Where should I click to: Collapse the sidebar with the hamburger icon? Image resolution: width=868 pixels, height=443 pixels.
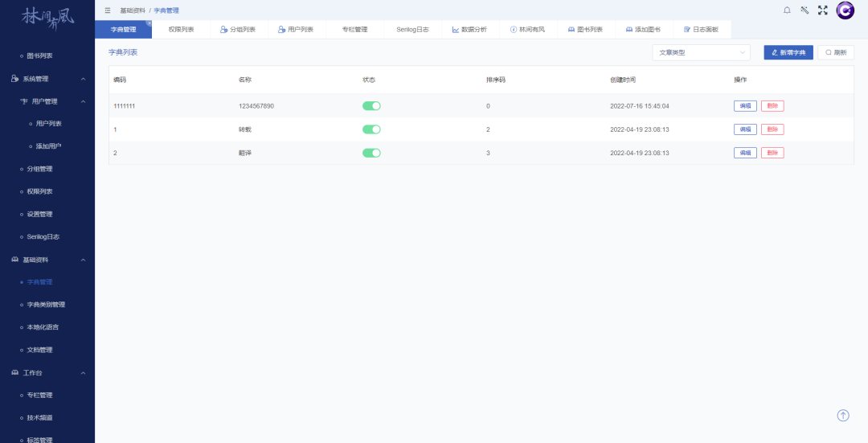[x=108, y=10]
